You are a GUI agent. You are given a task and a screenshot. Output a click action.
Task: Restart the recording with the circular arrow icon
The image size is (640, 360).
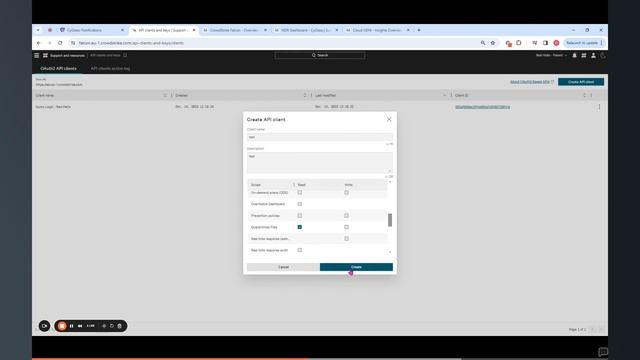coord(112,326)
